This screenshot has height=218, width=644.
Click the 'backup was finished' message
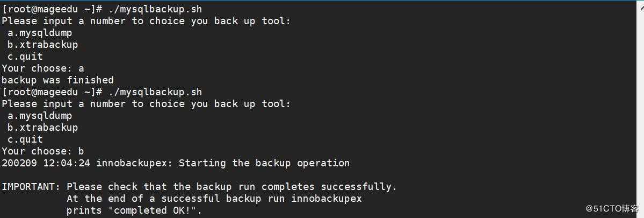[x=57, y=80]
